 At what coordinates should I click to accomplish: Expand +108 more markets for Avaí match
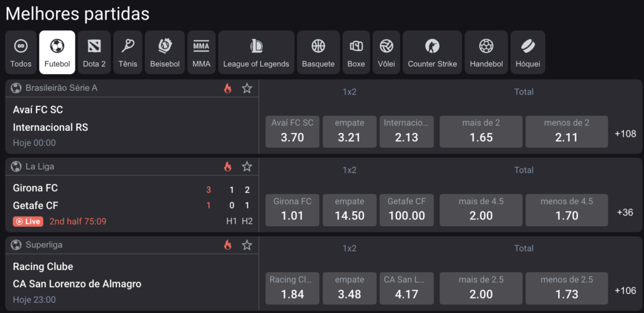coord(625,134)
